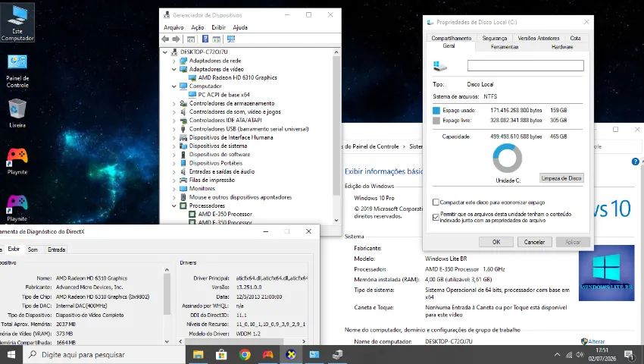This screenshot has width=644, height=364.
Task: Launch Google Chrome from the taskbar
Action: 245,355
